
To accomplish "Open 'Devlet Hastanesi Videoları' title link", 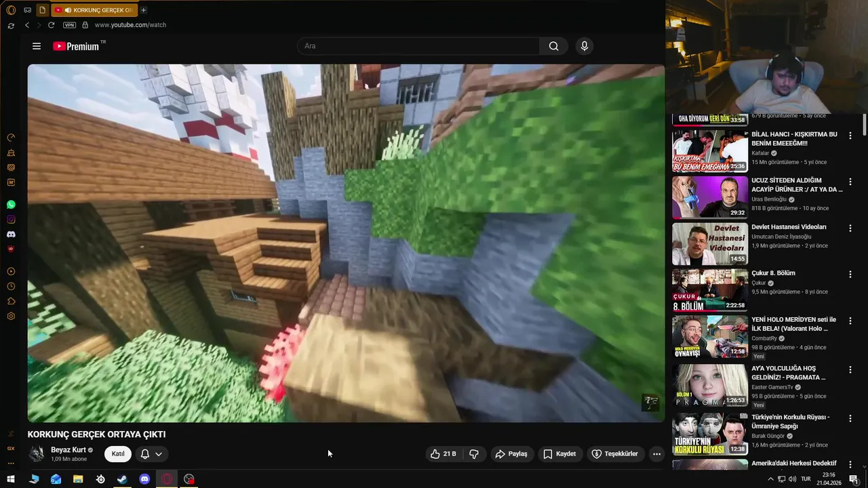I will [789, 227].
